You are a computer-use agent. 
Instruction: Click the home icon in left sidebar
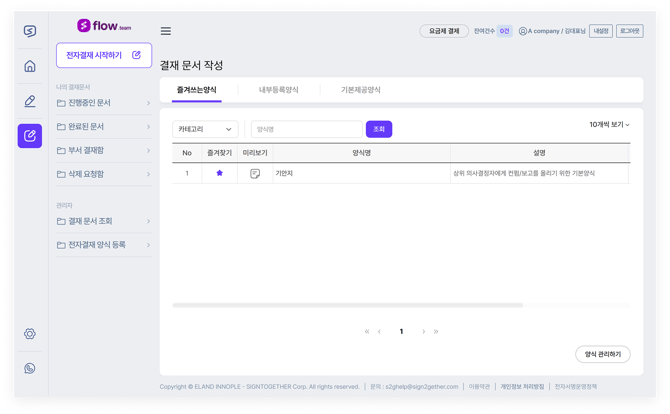pyautogui.click(x=30, y=66)
